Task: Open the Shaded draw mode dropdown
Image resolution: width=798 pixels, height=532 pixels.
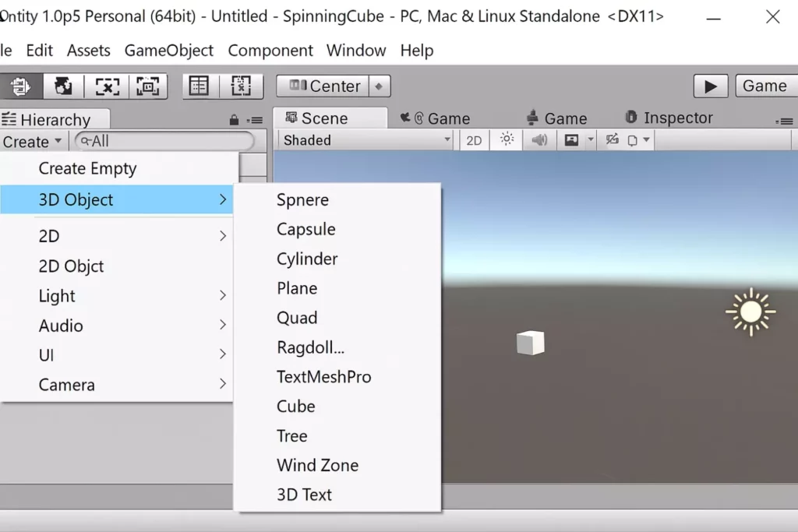Action: pos(366,140)
